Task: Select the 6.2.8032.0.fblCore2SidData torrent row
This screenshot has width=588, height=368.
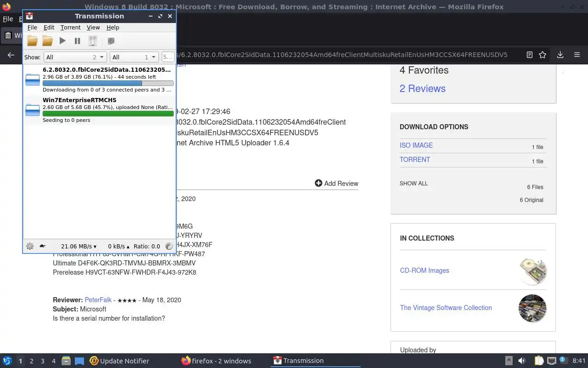Action: (99, 80)
